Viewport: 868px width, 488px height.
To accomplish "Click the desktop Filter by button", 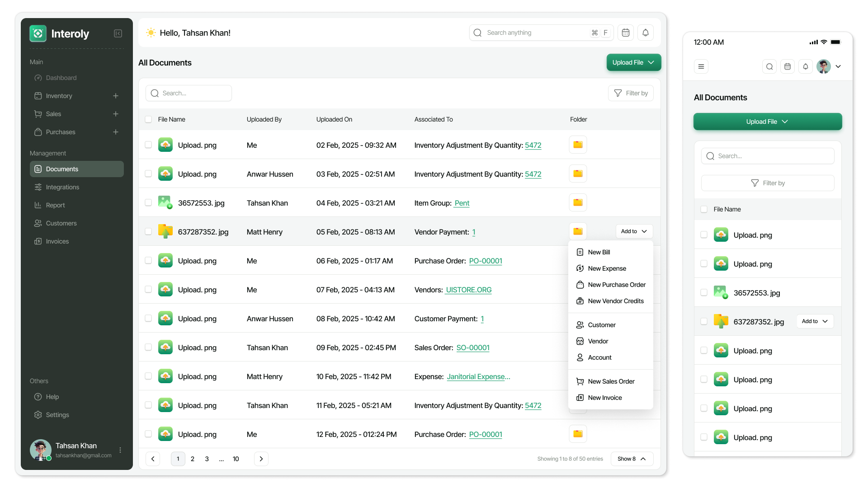I will click(631, 93).
